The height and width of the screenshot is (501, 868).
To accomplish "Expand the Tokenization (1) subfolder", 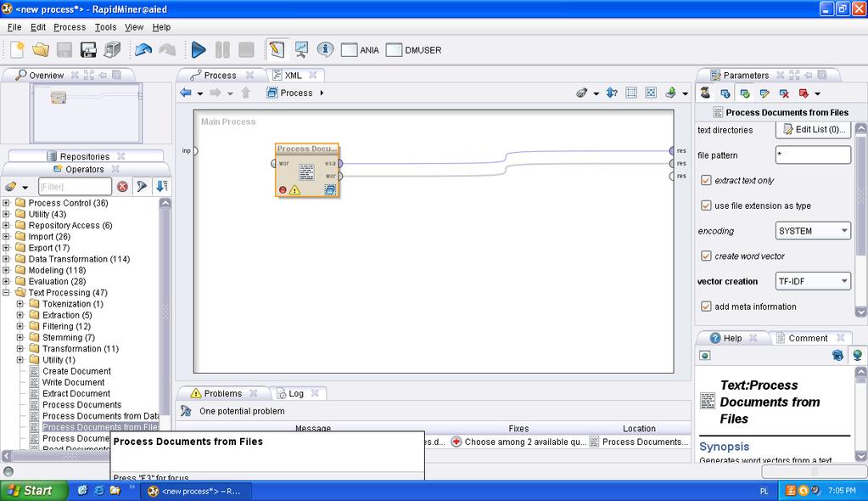I will 20,304.
